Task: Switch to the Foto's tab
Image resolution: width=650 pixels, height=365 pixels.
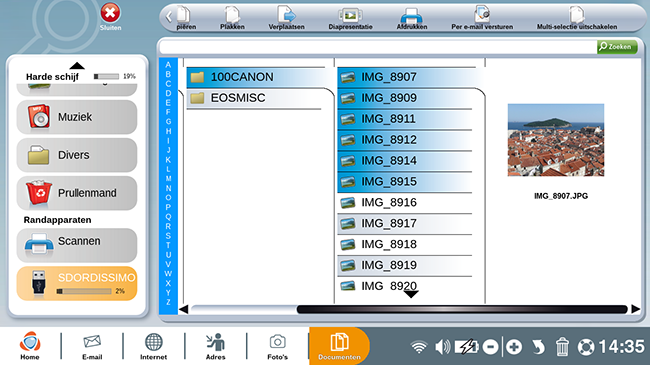Action: pyautogui.click(x=277, y=347)
